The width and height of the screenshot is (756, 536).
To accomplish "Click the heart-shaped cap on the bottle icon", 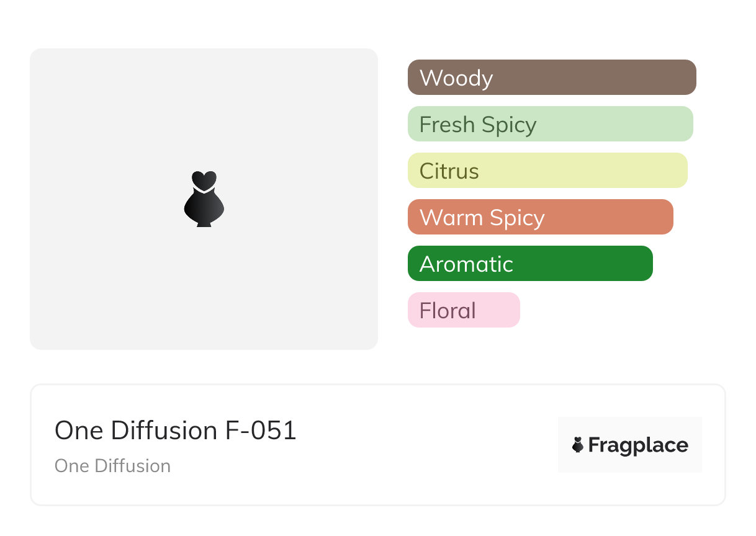I will [x=204, y=180].
